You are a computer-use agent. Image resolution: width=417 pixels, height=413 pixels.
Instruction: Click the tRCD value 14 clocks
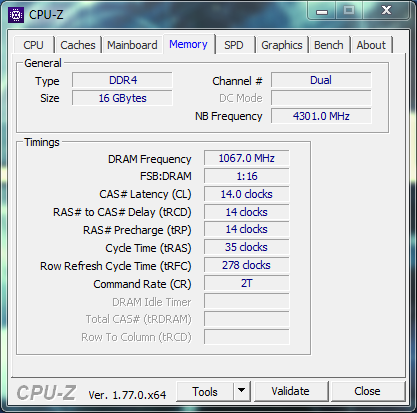tap(247, 212)
